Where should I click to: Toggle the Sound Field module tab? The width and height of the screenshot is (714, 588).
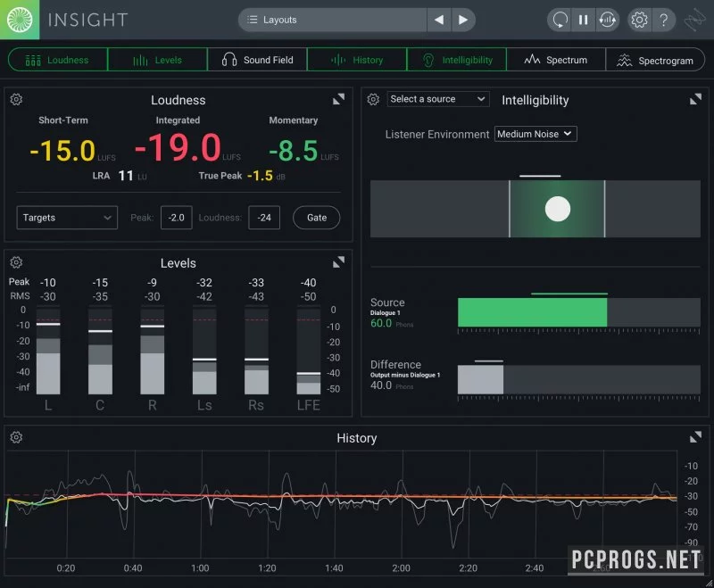click(257, 60)
